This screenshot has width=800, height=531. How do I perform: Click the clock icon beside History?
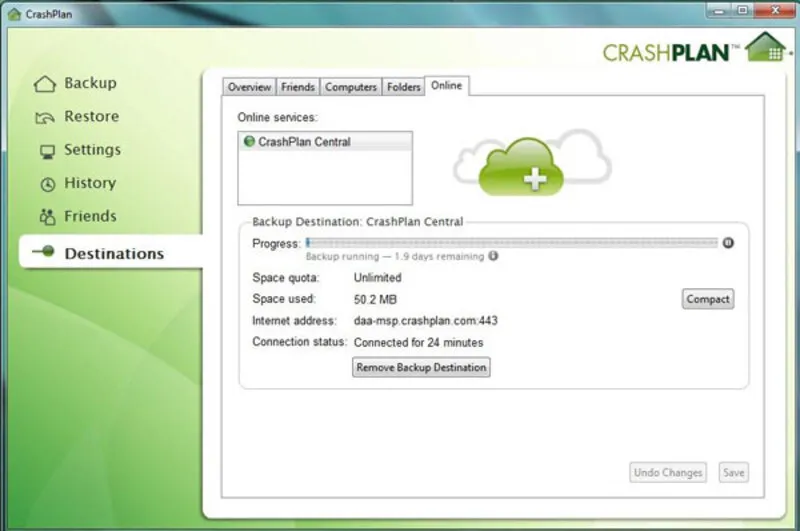pos(47,184)
